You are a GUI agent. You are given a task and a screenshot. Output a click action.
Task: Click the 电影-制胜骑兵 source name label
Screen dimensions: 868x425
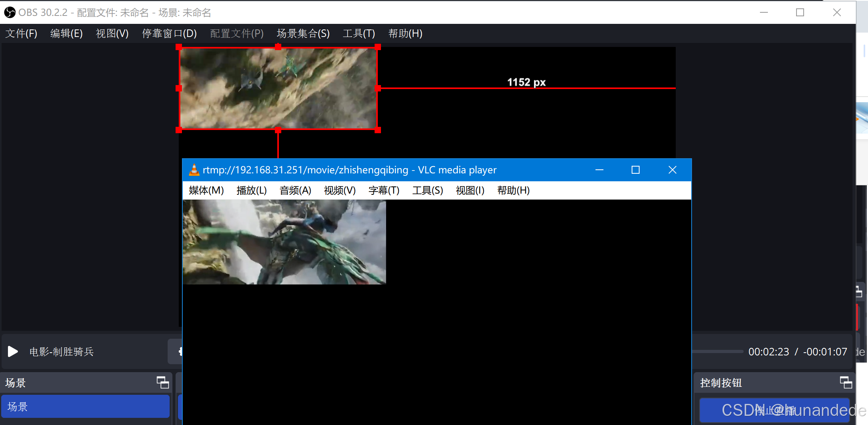(62, 352)
